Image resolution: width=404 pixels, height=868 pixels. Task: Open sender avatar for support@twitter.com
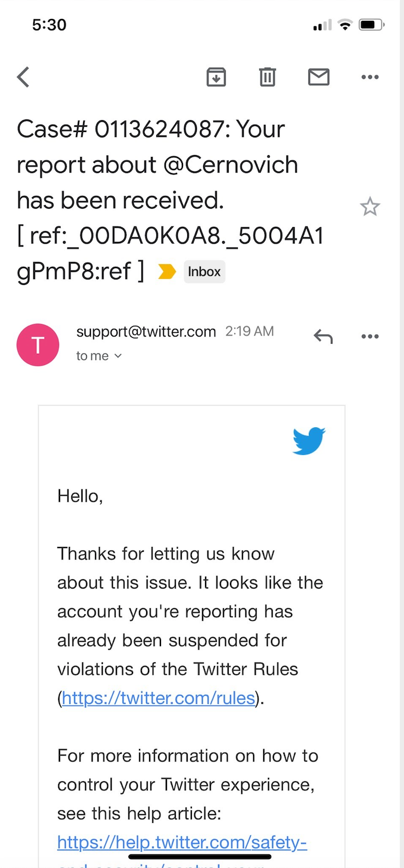[38, 345]
